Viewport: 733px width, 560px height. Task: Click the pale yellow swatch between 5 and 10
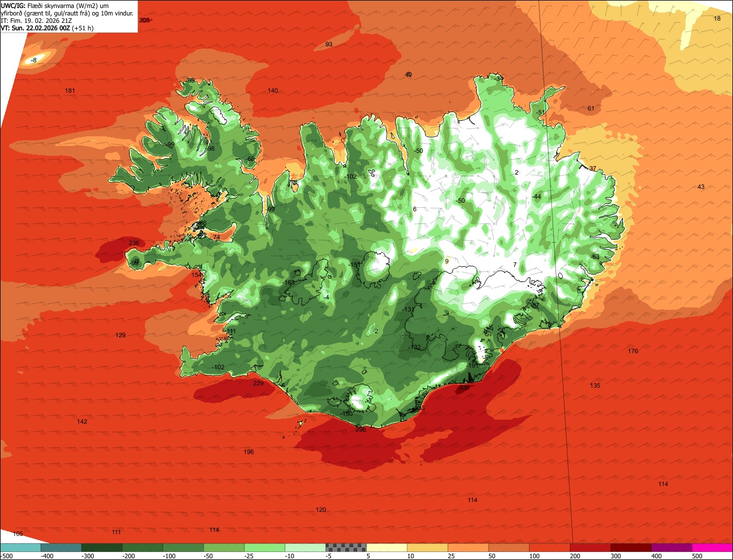[x=386, y=547]
